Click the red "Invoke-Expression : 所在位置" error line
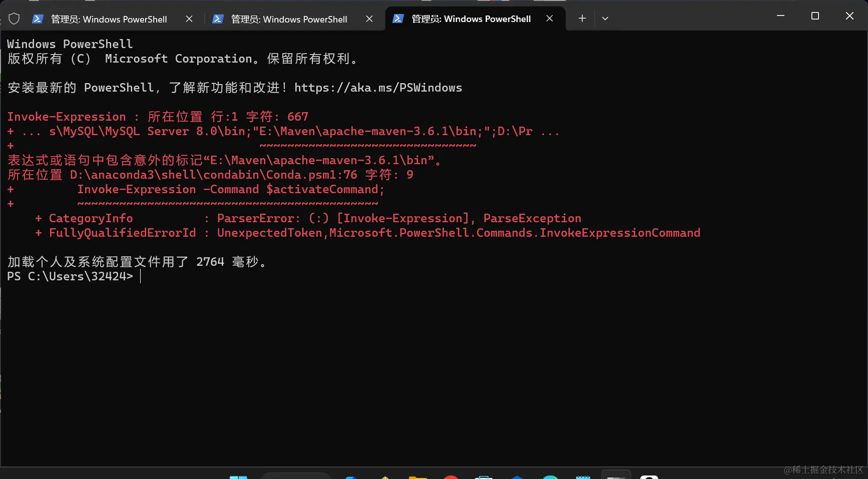This screenshot has width=868, height=479. [x=158, y=117]
